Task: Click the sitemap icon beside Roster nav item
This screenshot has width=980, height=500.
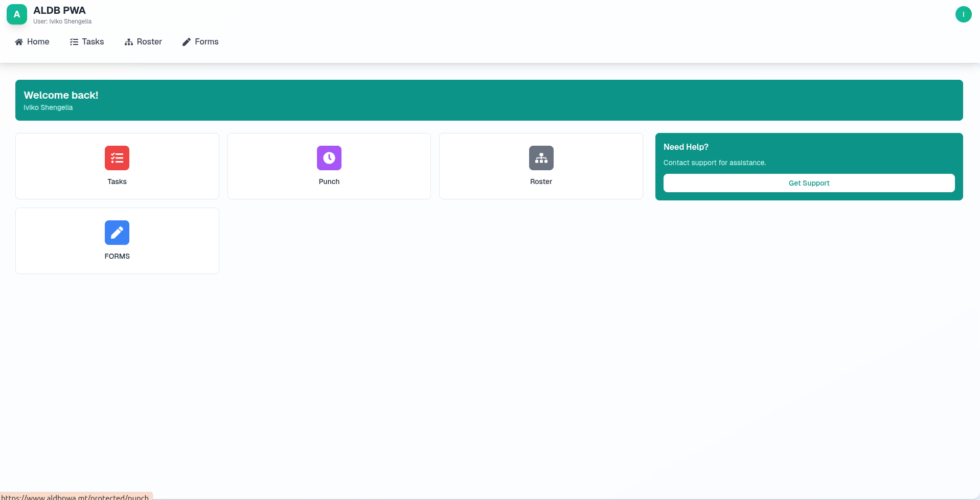Action: tap(129, 42)
